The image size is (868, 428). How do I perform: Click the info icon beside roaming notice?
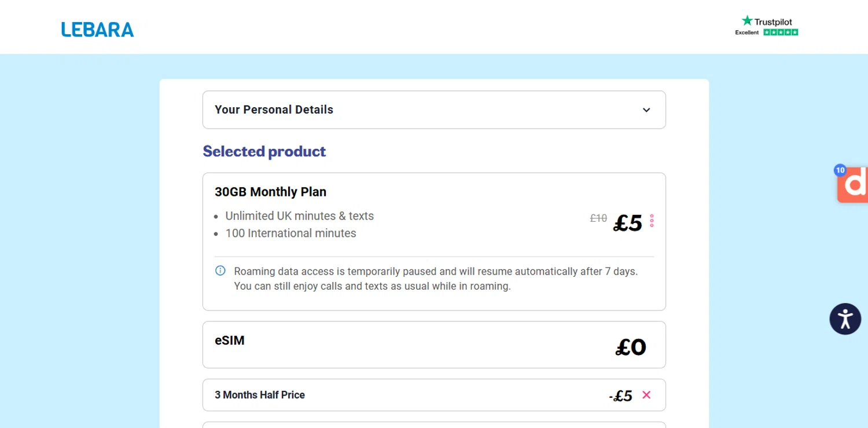pyautogui.click(x=220, y=270)
